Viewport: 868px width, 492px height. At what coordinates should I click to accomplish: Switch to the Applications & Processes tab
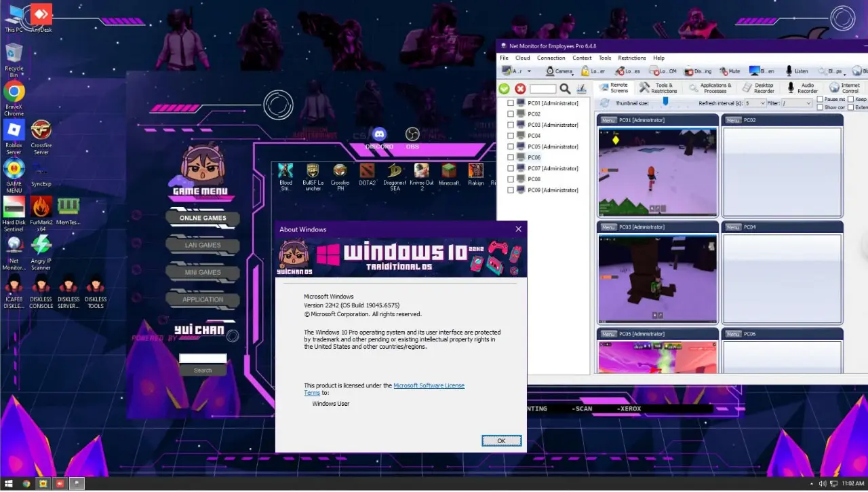[x=710, y=88]
